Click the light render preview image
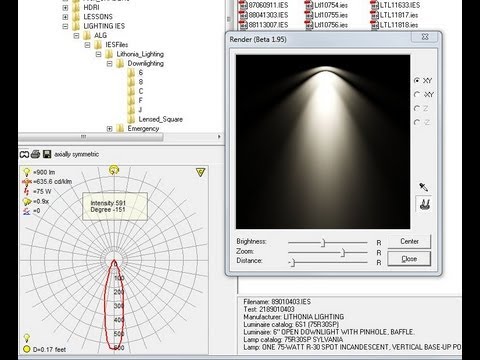Image resolution: width=480 pixels, height=360 pixels. click(x=323, y=142)
